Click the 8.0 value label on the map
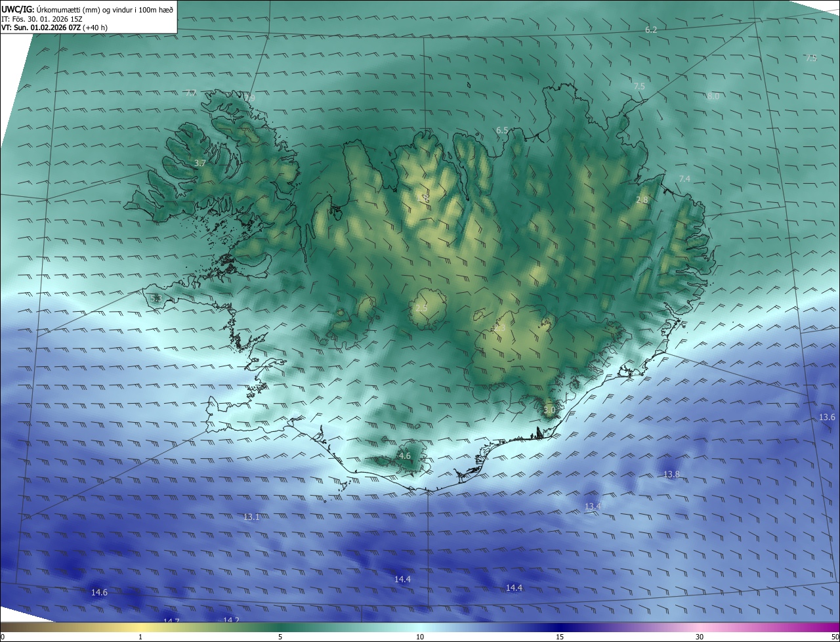This screenshot has height=642, width=840. pyautogui.click(x=713, y=96)
